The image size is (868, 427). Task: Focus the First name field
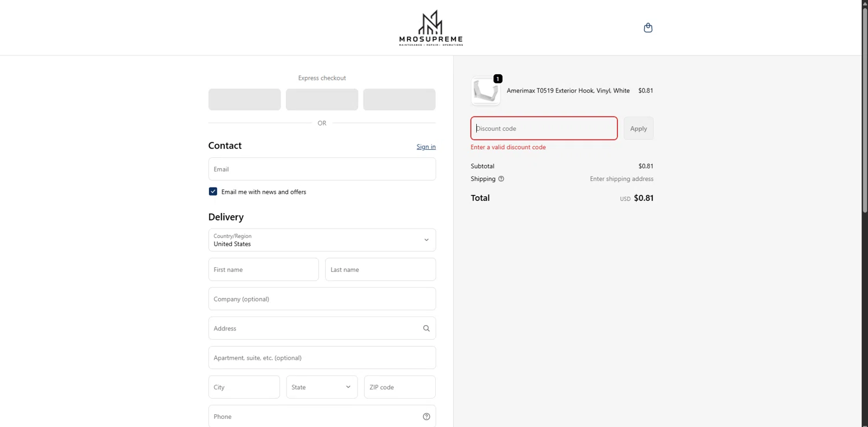tap(263, 270)
